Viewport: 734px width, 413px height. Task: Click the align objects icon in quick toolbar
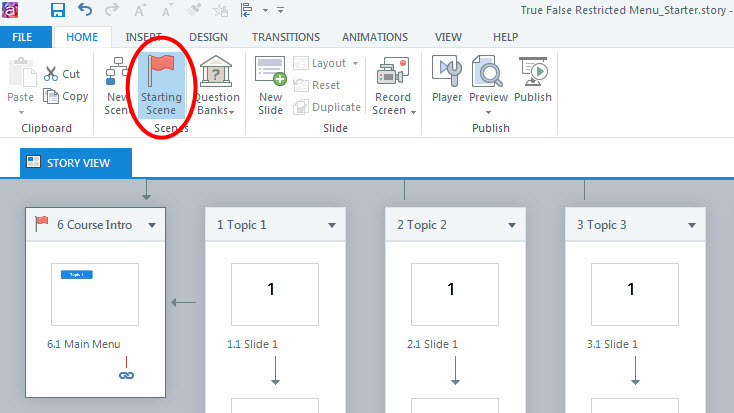click(246, 10)
